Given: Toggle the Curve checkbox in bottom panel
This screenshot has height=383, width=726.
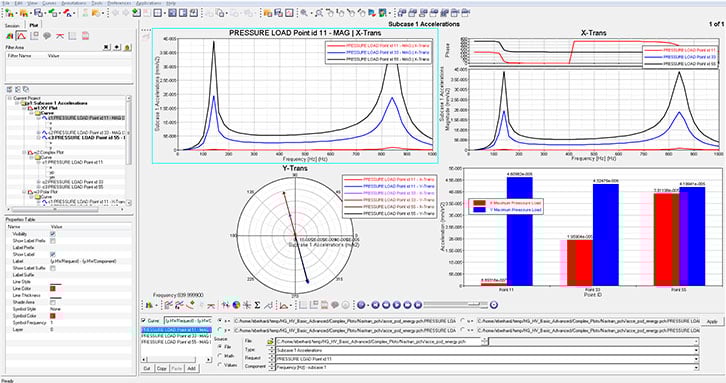Looking at the screenshot, I should pyautogui.click(x=144, y=320).
